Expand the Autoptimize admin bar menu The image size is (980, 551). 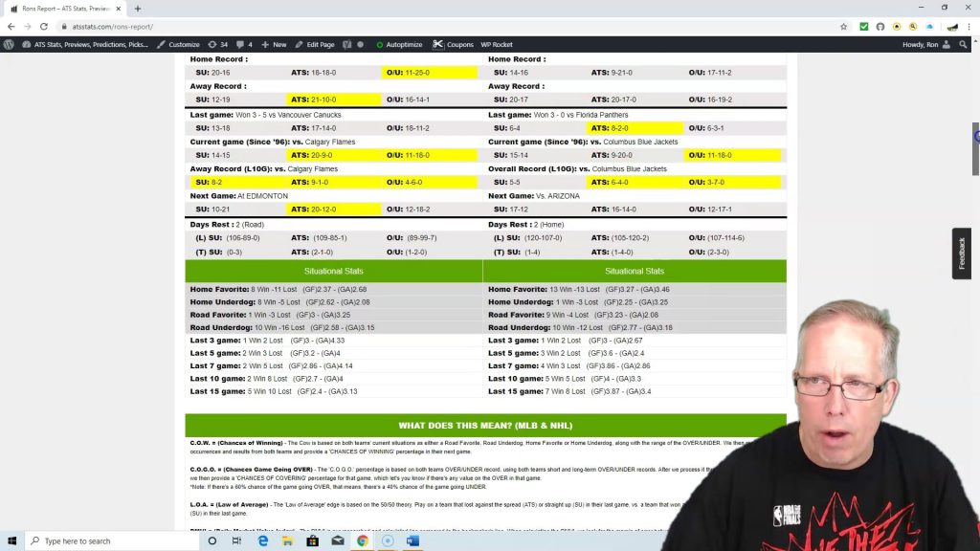(399, 44)
